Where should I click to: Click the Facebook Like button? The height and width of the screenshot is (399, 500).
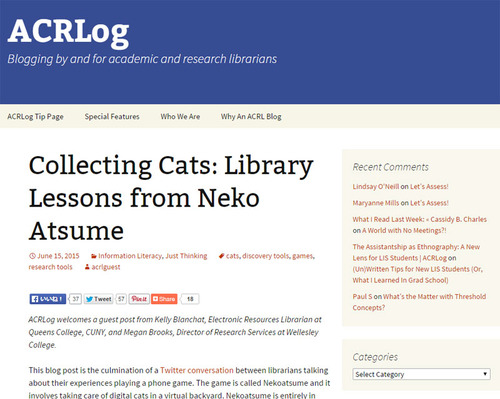point(48,299)
